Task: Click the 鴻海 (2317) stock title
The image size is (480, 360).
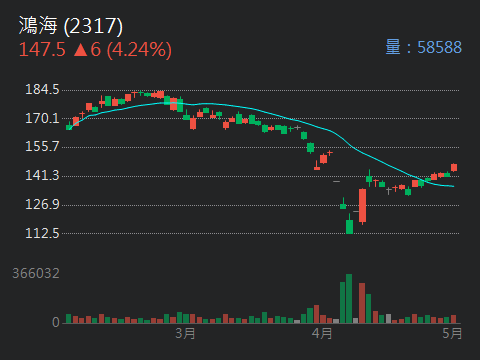Action: tap(71, 26)
